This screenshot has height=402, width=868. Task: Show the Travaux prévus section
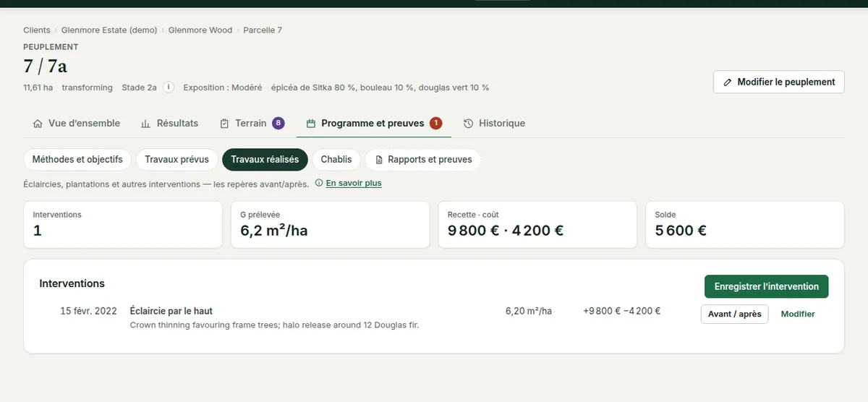pyautogui.click(x=176, y=160)
